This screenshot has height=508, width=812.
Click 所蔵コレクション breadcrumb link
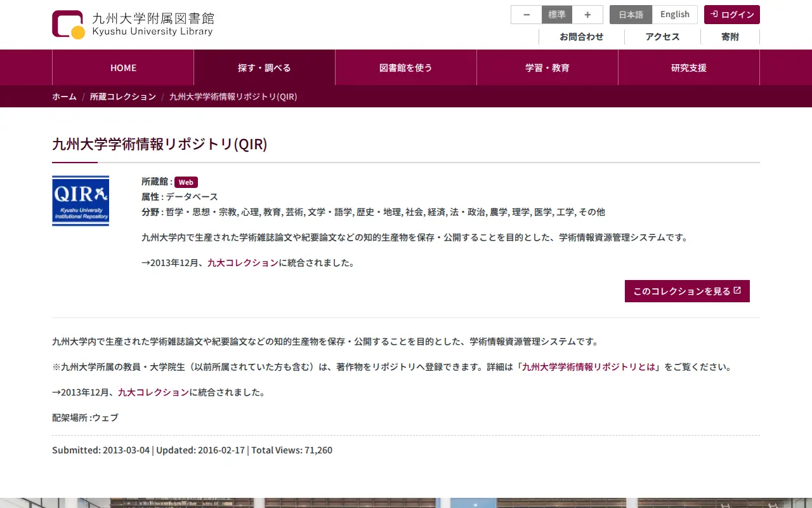click(123, 97)
